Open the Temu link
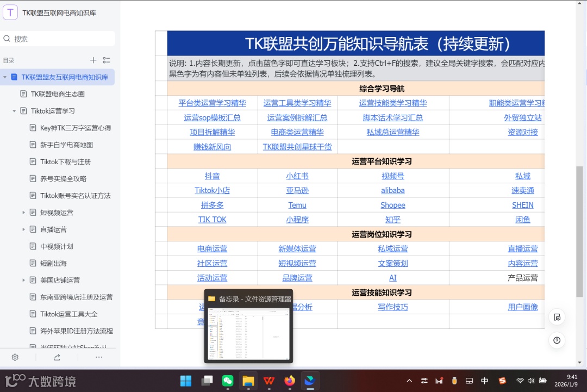The image size is (587, 392). 297,205
